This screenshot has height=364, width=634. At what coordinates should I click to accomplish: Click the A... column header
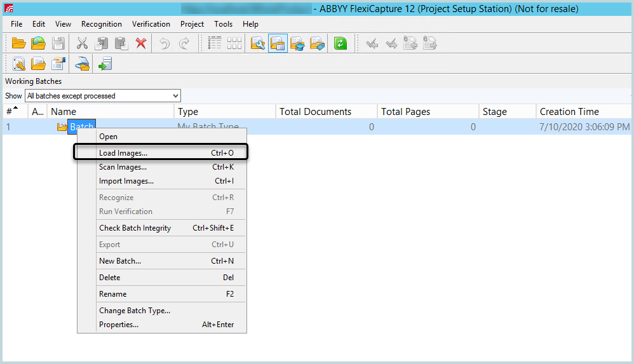click(x=37, y=112)
